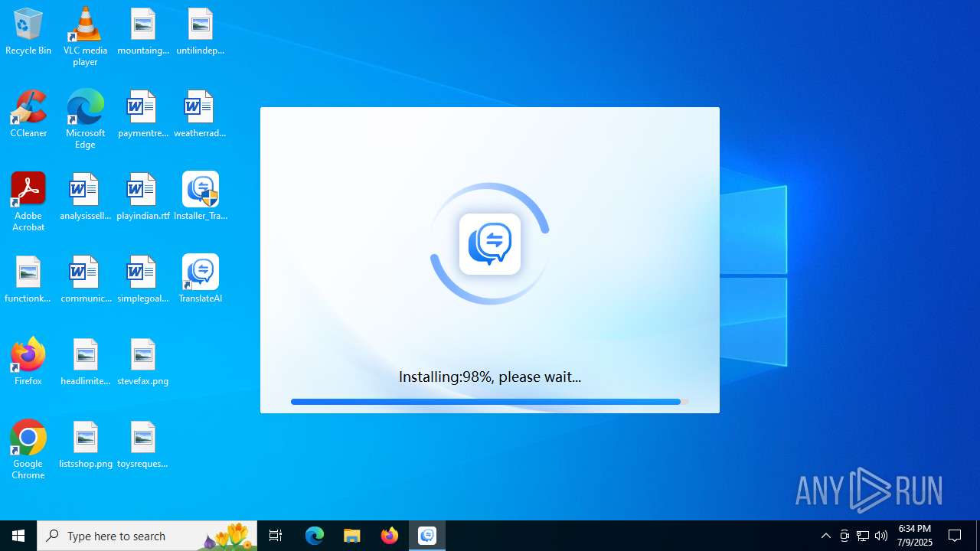Select the CCleaner desktop shortcut
This screenshot has height=551, width=980.
tap(28, 115)
